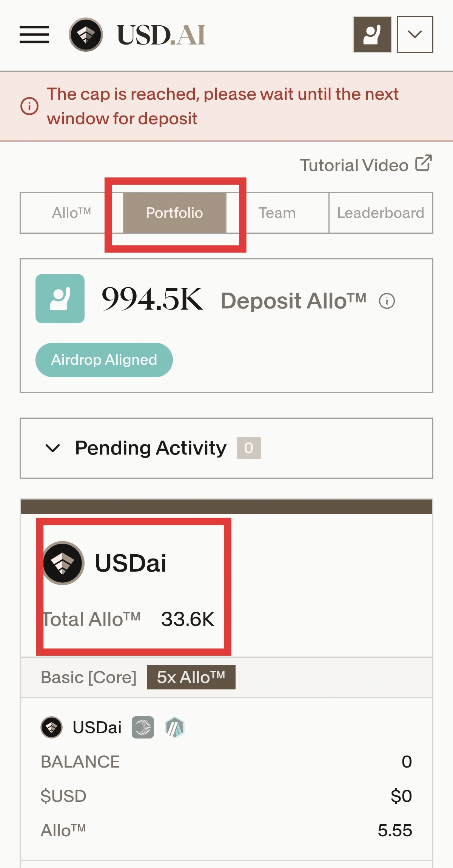Click the external link icon beside Tutorial Video
Viewport: 453px width, 868px height.
click(x=424, y=163)
